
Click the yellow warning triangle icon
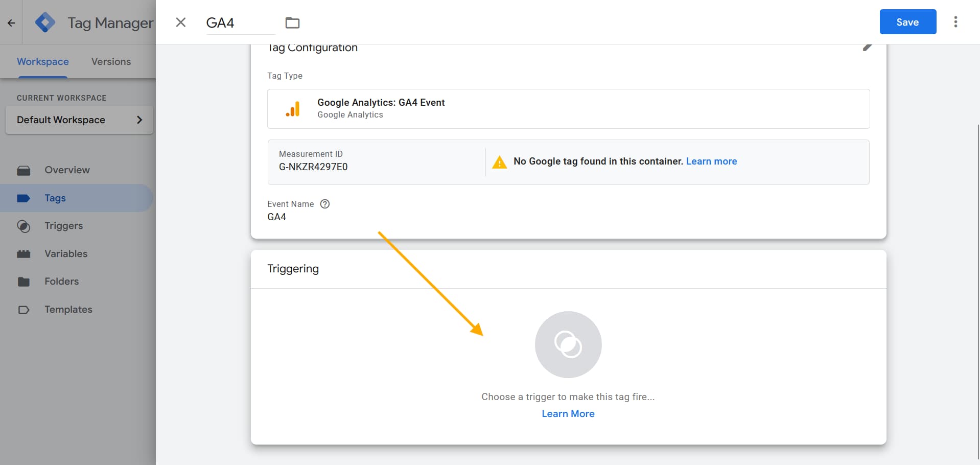pyautogui.click(x=499, y=162)
